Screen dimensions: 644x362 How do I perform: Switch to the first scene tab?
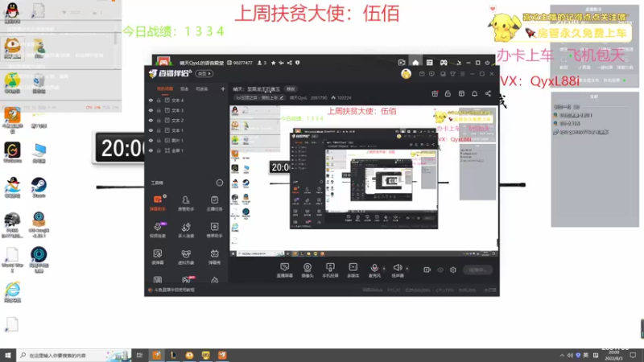[x=165, y=88]
